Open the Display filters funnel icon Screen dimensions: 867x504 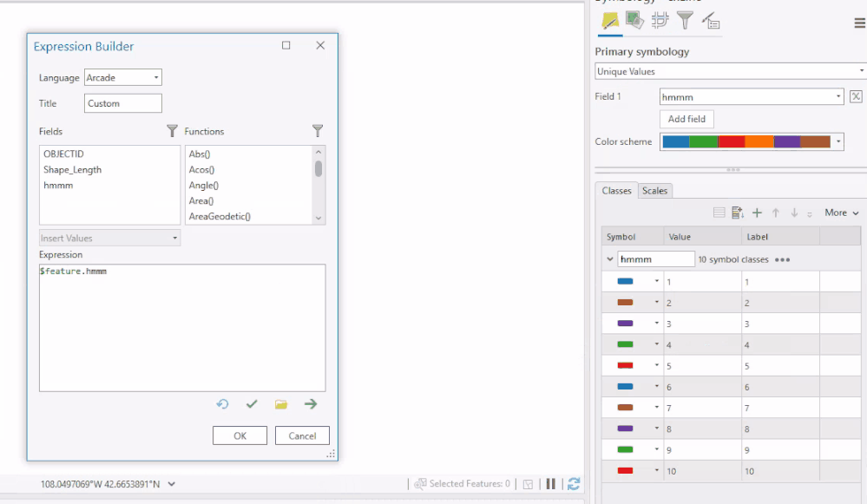[685, 21]
